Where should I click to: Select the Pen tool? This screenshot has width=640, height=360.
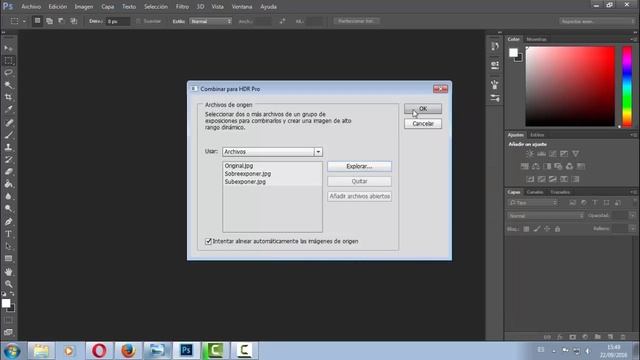[8, 222]
